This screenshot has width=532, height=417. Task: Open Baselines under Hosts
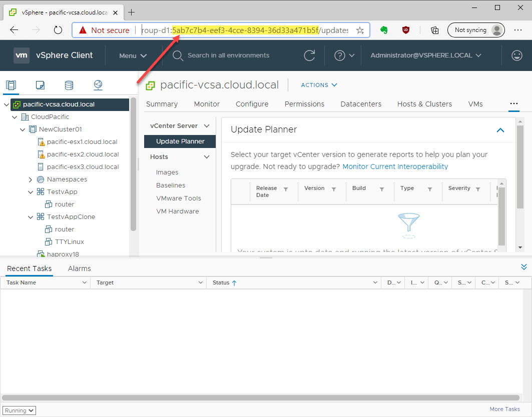tap(171, 185)
